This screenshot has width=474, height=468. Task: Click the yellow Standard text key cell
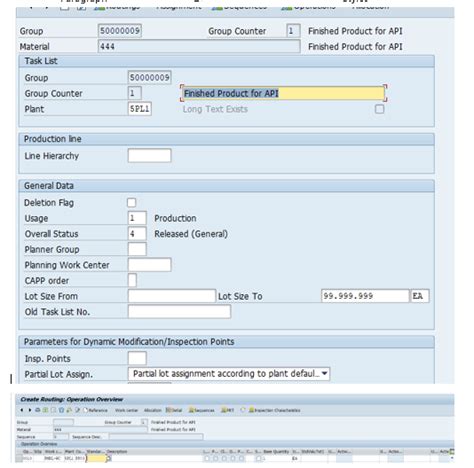tap(96, 459)
